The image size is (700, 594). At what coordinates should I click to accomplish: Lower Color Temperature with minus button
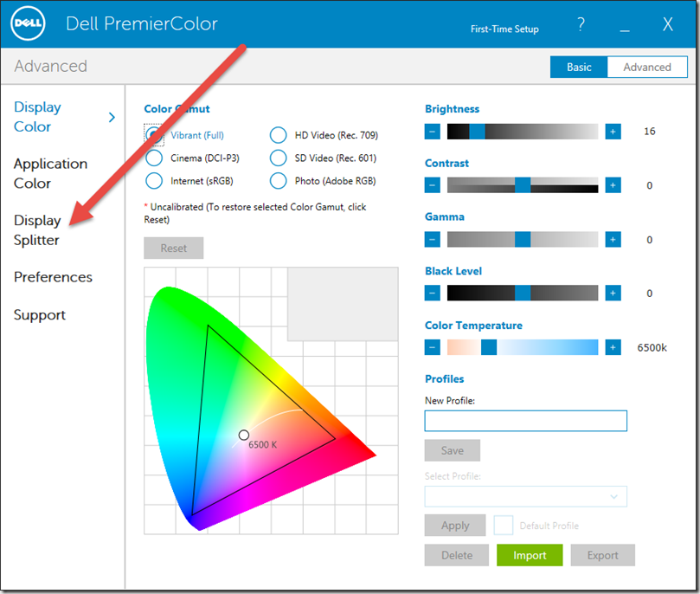432,347
